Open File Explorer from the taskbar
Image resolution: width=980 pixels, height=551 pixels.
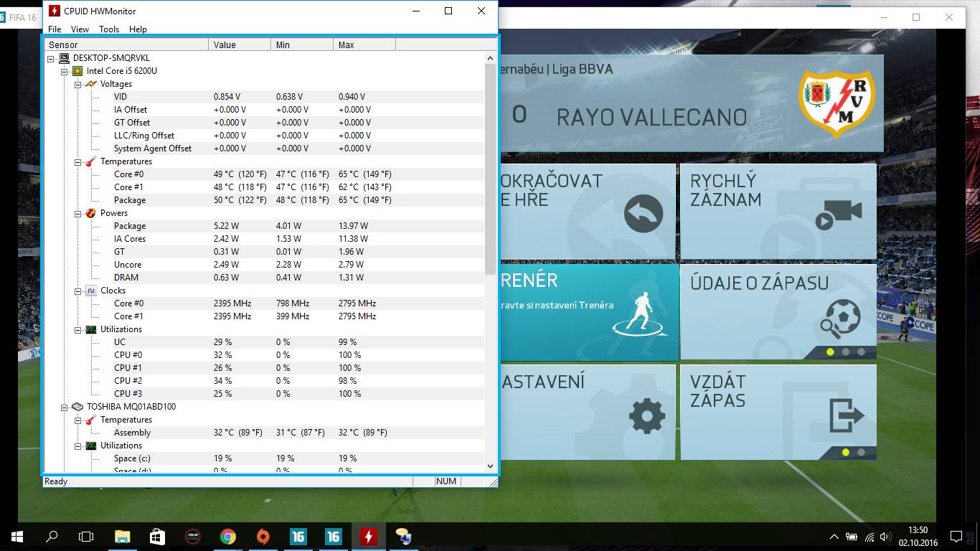[x=123, y=537]
